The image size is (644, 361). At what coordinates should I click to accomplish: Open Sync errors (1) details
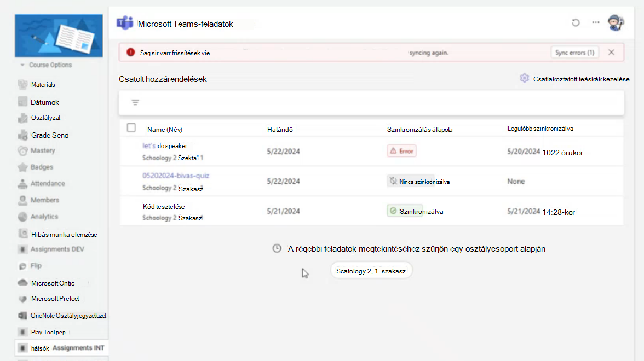[x=574, y=53]
